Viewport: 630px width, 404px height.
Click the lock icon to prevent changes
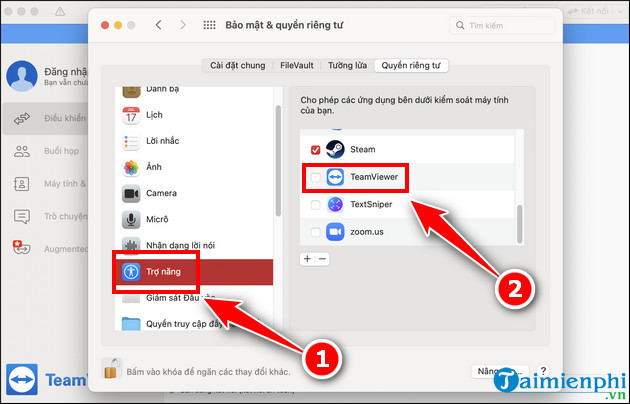[111, 368]
